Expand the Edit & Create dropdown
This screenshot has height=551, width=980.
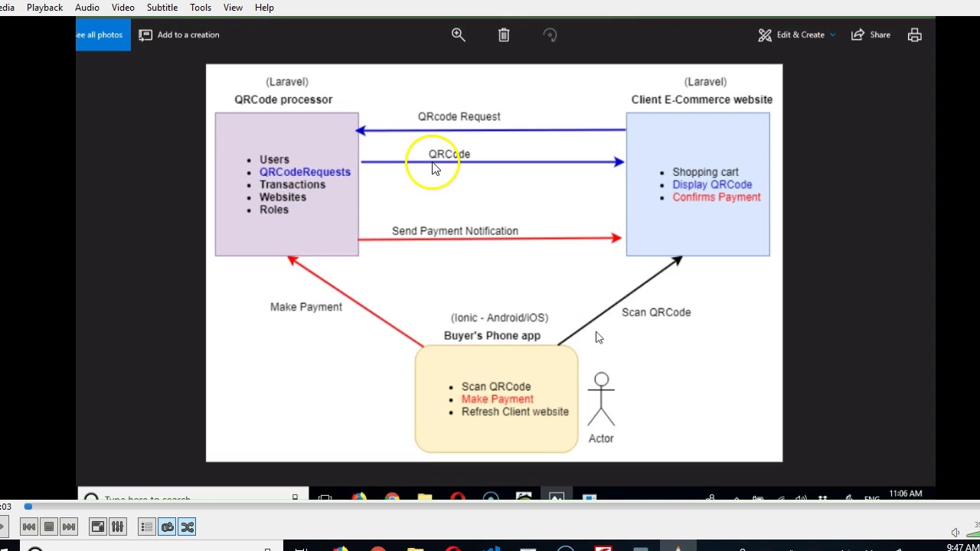pyautogui.click(x=797, y=34)
